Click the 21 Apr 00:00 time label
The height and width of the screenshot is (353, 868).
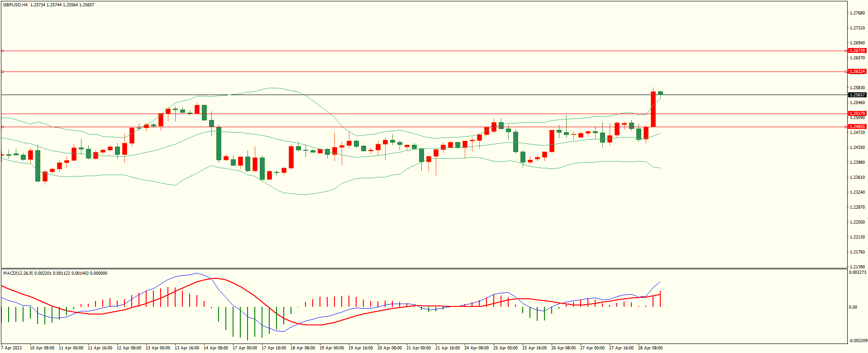tap(419, 348)
